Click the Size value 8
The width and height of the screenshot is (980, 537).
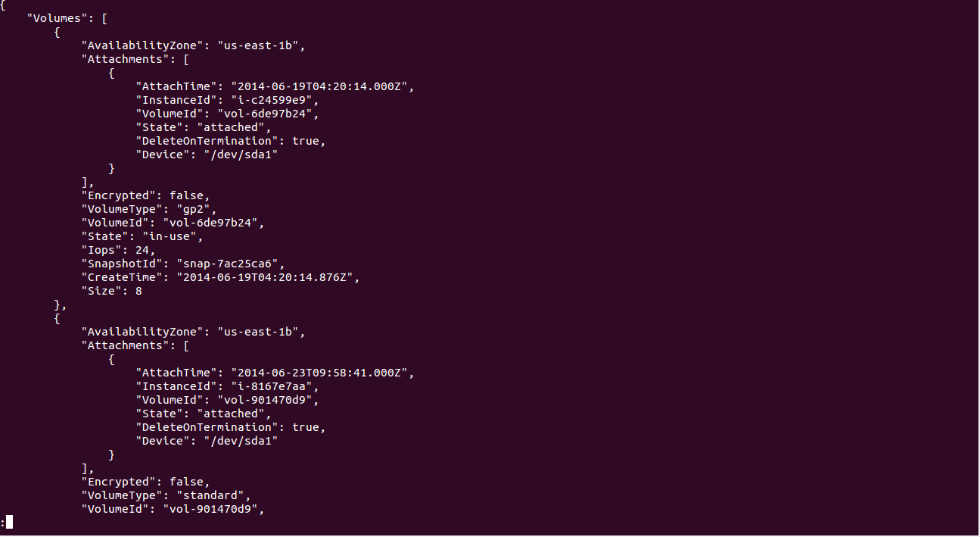138,291
